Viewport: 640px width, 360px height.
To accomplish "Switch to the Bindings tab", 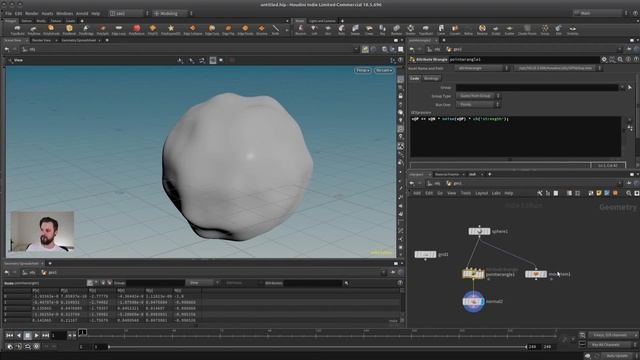I will 431,78.
